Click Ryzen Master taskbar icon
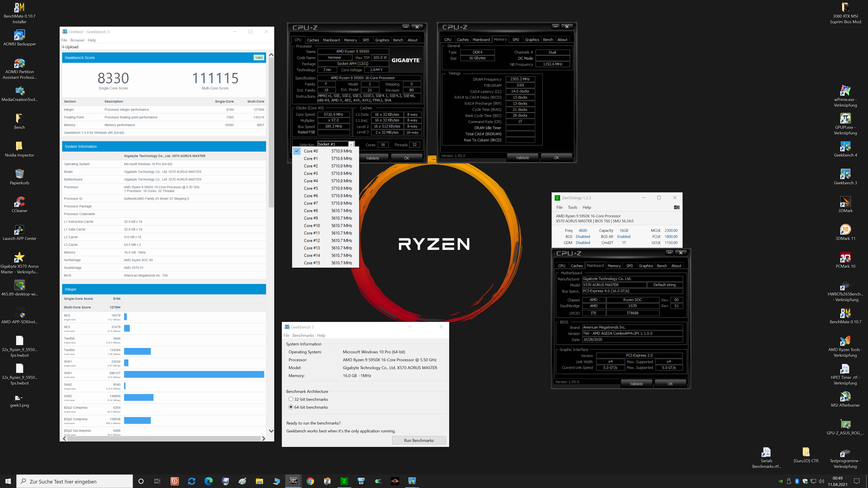This screenshot has height=488, width=868. [x=395, y=481]
